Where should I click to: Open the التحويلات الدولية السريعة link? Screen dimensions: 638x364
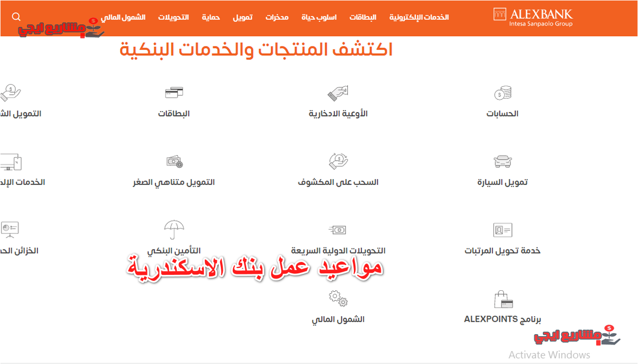338,251
